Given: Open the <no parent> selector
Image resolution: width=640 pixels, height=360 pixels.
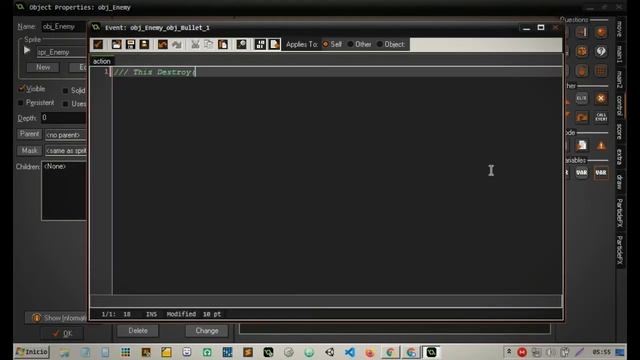Looking at the screenshot, I should [x=66, y=135].
